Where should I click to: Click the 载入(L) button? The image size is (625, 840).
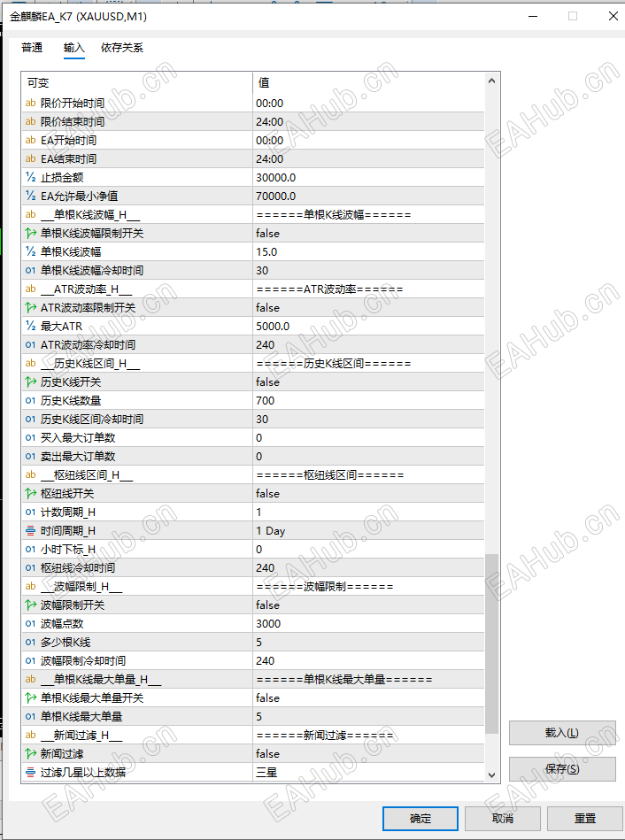click(x=562, y=733)
